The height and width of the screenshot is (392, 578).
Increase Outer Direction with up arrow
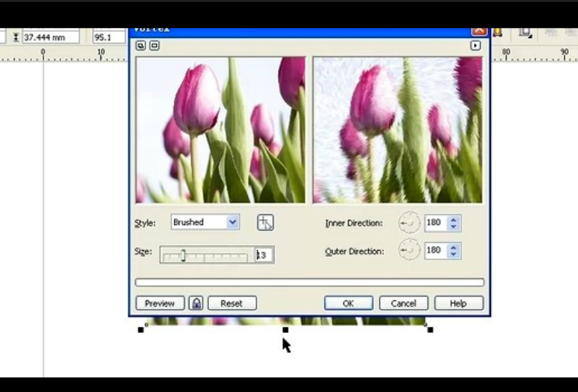click(x=454, y=247)
